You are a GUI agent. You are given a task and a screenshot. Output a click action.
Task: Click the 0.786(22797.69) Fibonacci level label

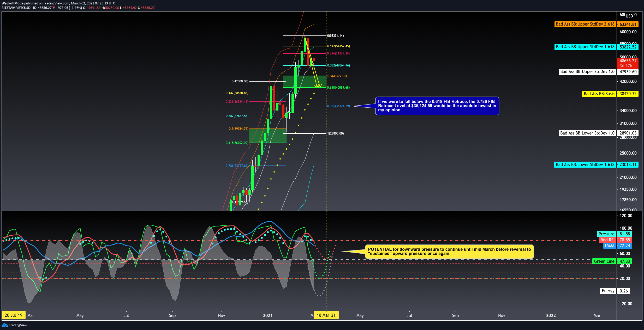click(x=237, y=166)
